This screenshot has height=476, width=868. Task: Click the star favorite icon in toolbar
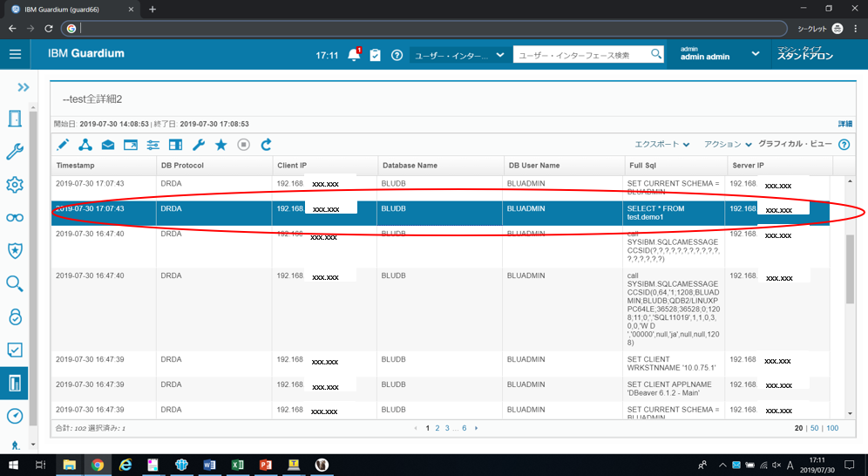pos(220,145)
